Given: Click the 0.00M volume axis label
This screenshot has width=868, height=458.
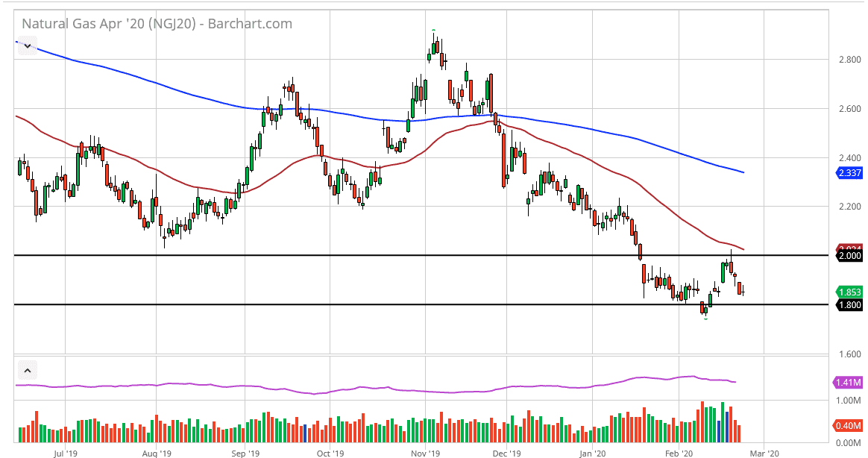Looking at the screenshot, I should pyautogui.click(x=848, y=443).
